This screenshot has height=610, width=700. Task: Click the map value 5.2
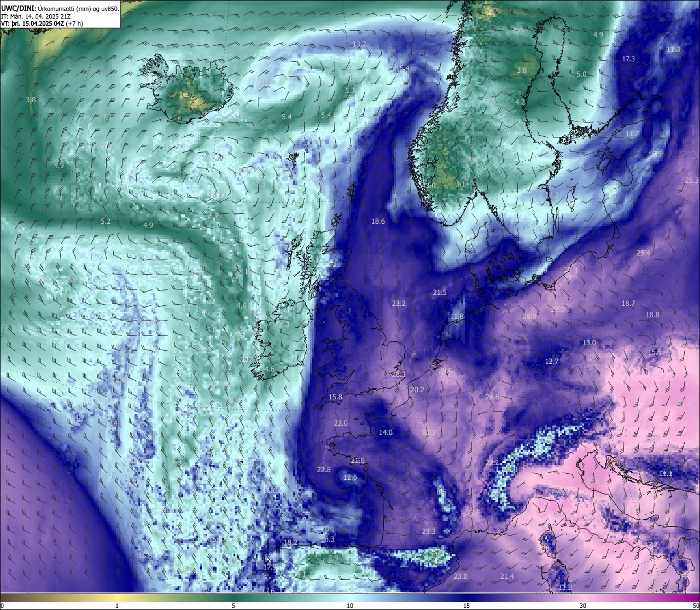[106, 222]
